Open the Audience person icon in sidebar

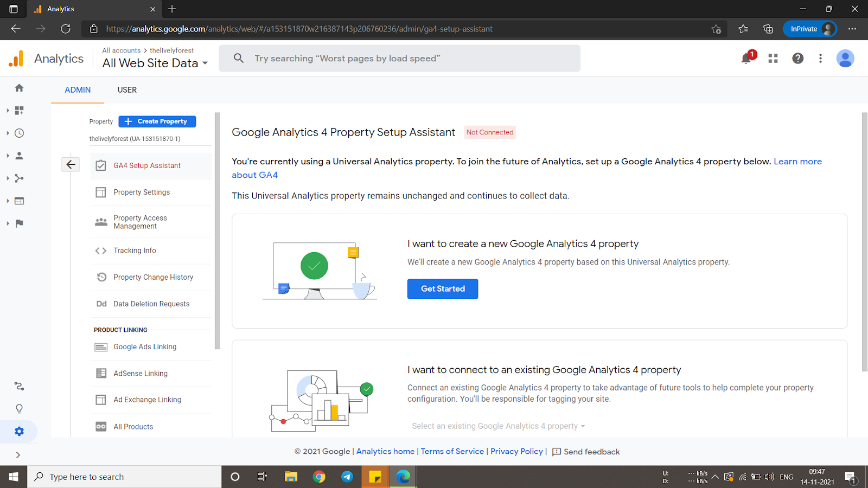point(20,156)
